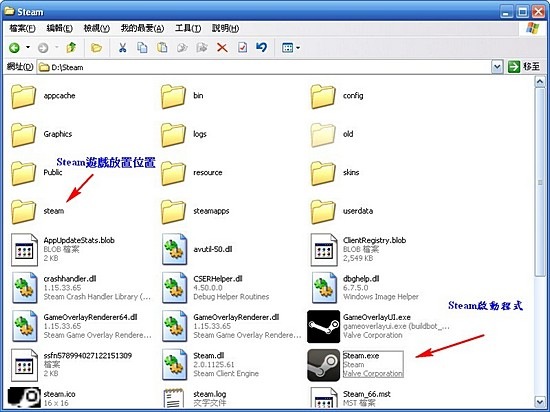550x412 pixels.
Task: Select the logs folder
Action: [184, 134]
